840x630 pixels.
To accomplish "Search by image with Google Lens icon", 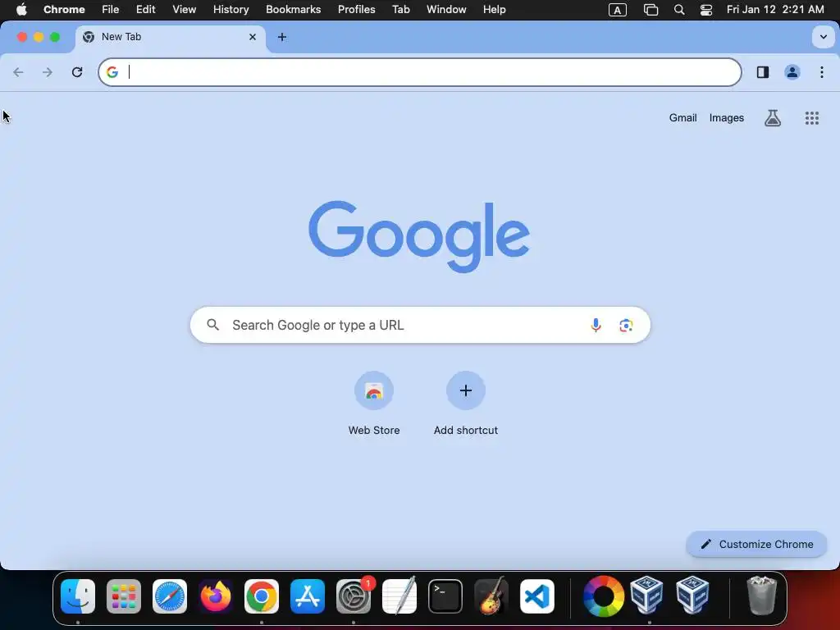I will (x=626, y=325).
